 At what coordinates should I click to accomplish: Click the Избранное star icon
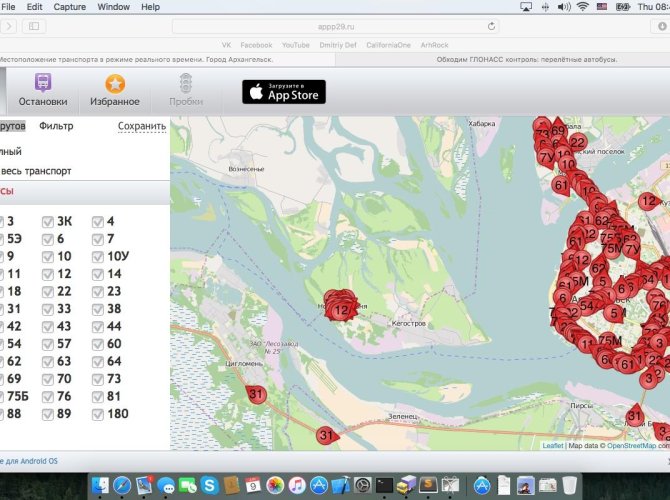115,84
